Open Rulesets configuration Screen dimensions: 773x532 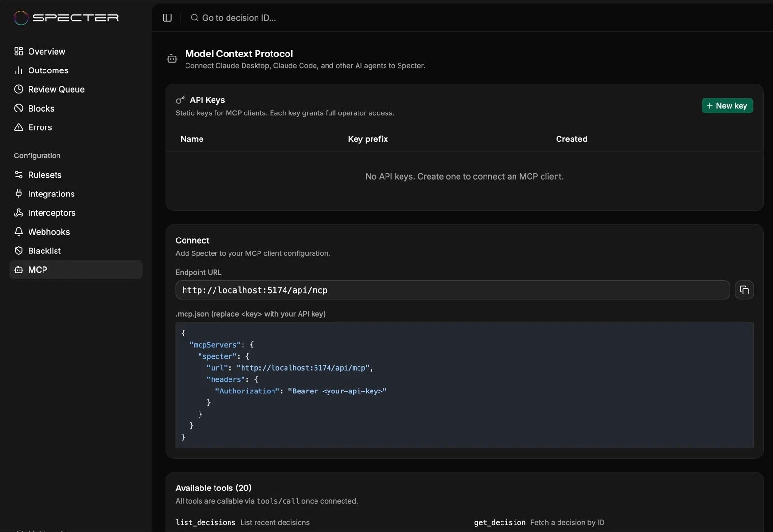(x=76, y=175)
